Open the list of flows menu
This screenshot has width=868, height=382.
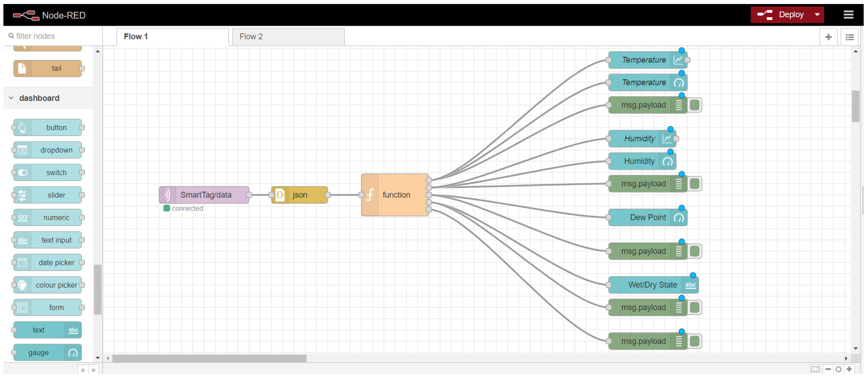click(x=849, y=37)
